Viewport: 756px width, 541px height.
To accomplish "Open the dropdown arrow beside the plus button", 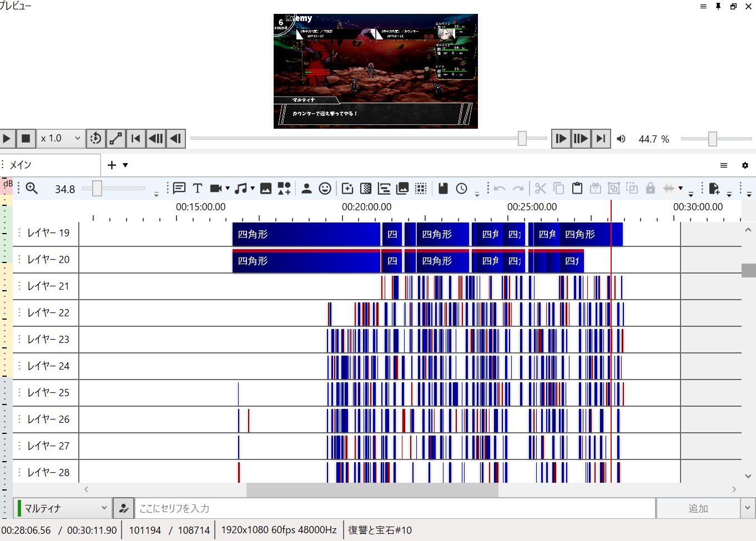I will click(x=125, y=165).
